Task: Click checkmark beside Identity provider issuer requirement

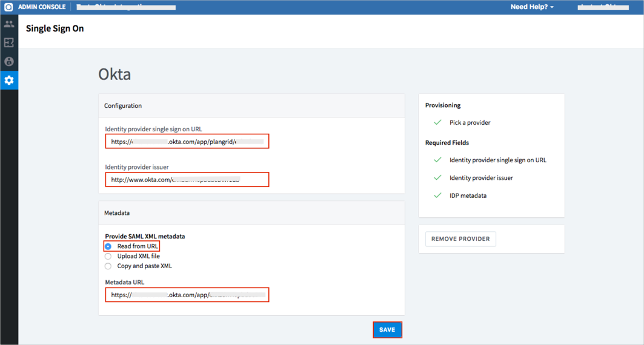Action: [437, 178]
